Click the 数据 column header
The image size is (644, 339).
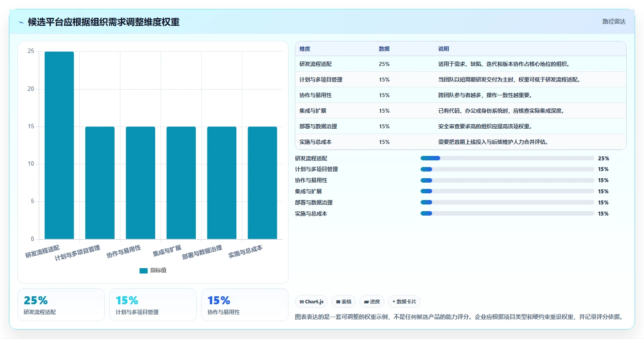coord(384,49)
